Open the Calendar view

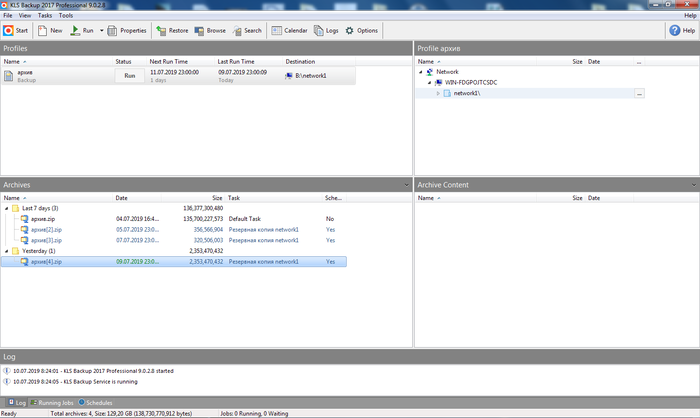tap(289, 31)
